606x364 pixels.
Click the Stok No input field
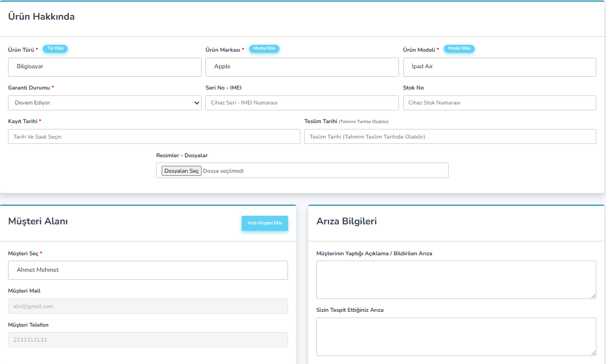499,103
